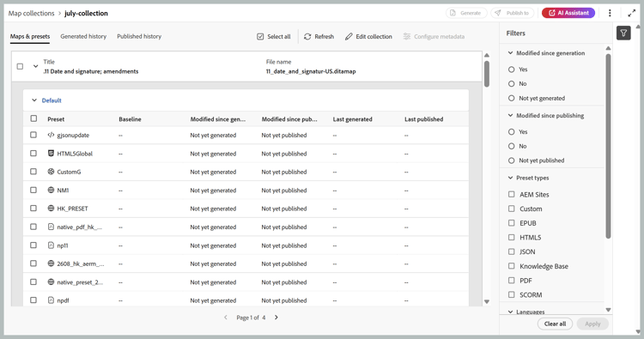The height and width of the screenshot is (339, 644).
Task: Click the Publish to button
Action: pos(512,13)
